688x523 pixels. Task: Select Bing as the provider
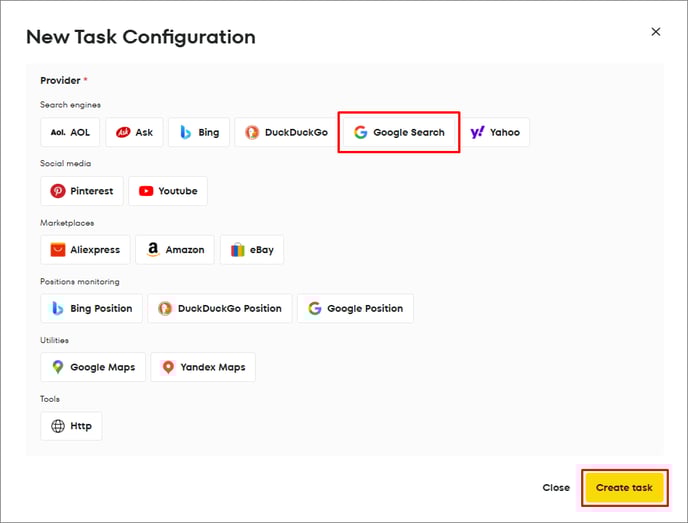(199, 132)
